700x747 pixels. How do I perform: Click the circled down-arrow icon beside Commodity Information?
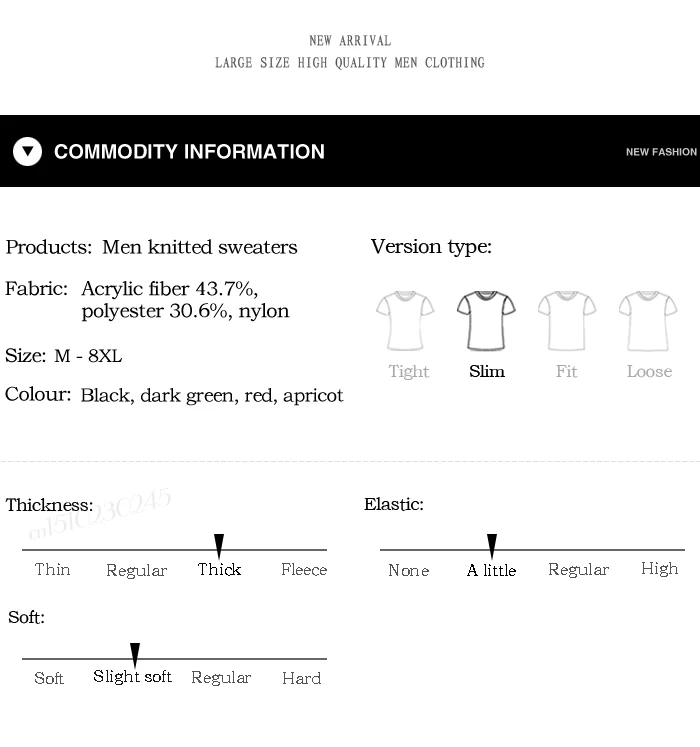[x=28, y=151]
